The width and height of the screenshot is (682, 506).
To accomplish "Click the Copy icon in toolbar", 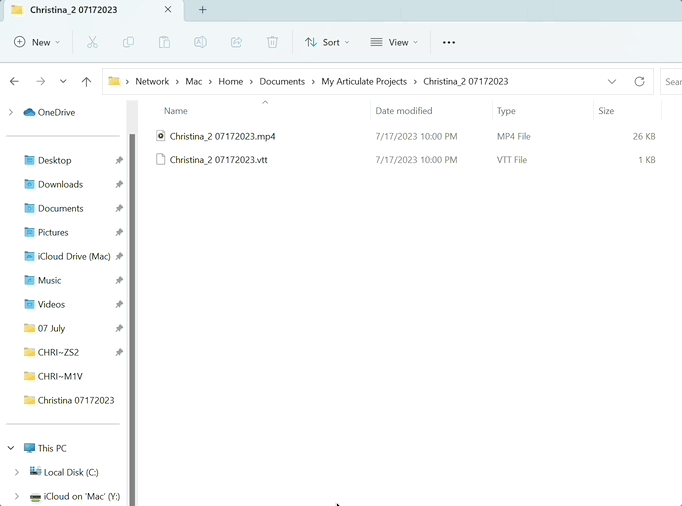I will point(128,42).
